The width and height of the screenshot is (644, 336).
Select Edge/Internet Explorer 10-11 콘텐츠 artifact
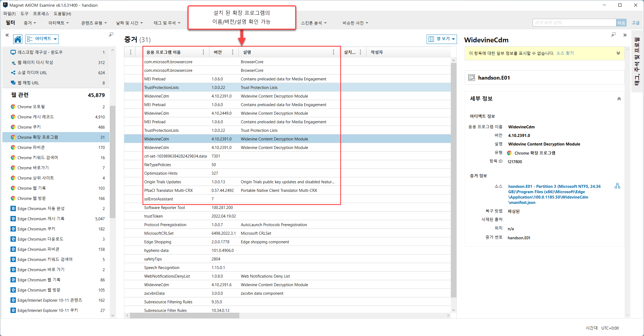(56, 300)
